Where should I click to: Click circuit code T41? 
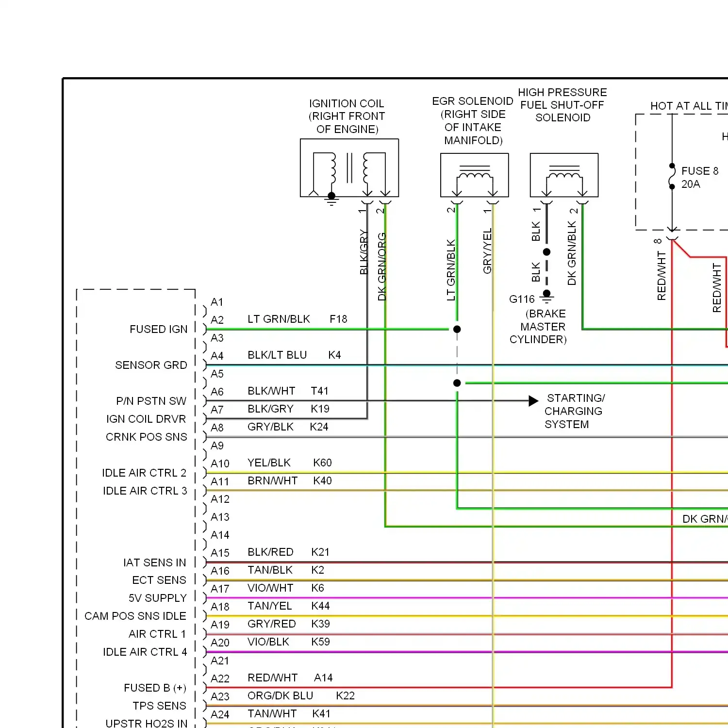click(x=320, y=391)
